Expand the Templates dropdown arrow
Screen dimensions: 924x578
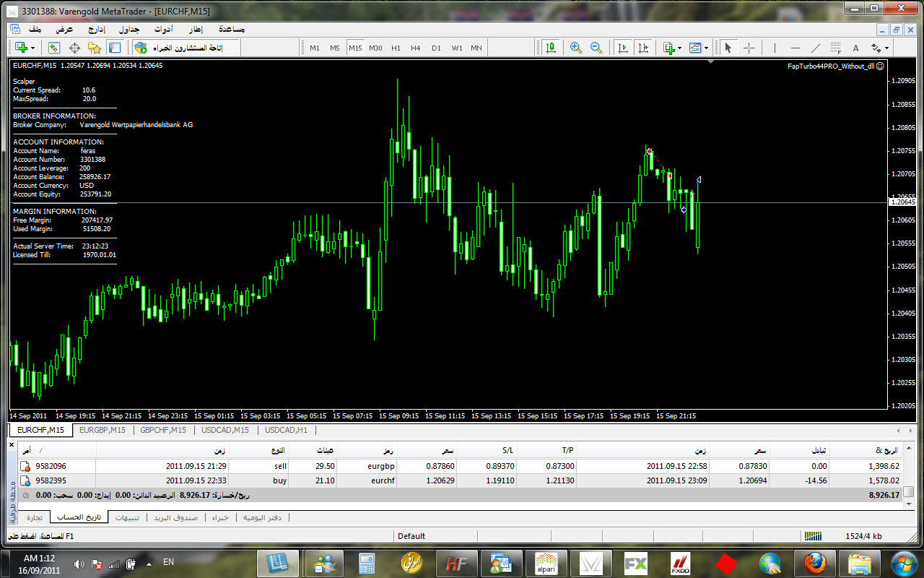pos(707,48)
